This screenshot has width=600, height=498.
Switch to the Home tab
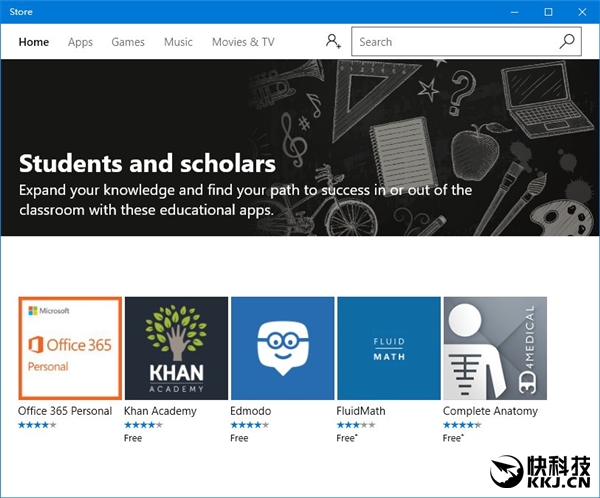click(x=34, y=42)
